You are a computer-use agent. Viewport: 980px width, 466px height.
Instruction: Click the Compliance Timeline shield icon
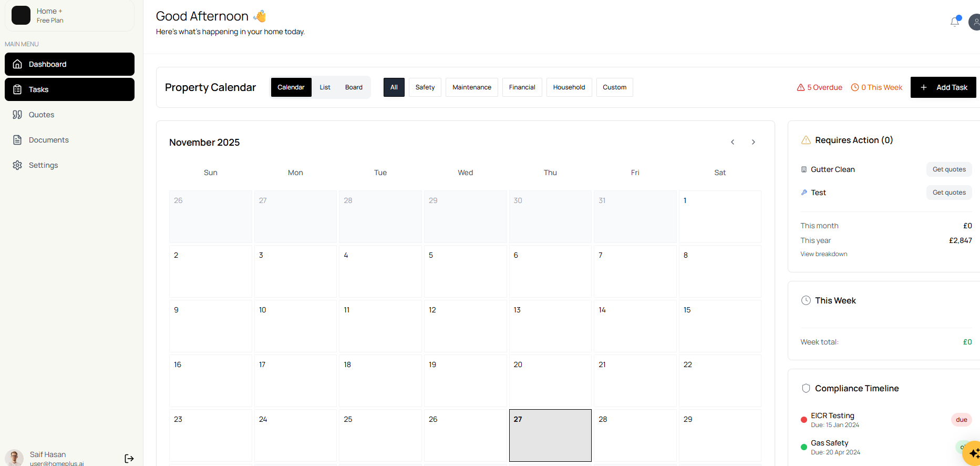pos(806,388)
